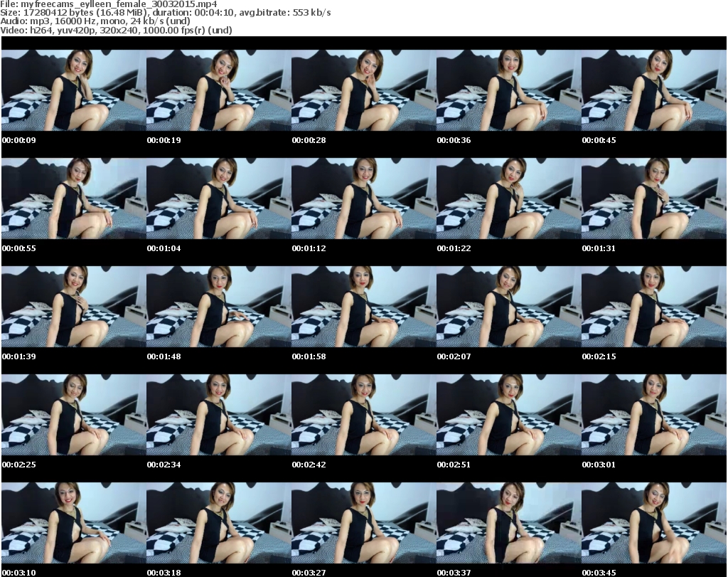The image size is (728, 577).
Task: Choose the frame labeled 00:02:34
Action: (x=219, y=415)
